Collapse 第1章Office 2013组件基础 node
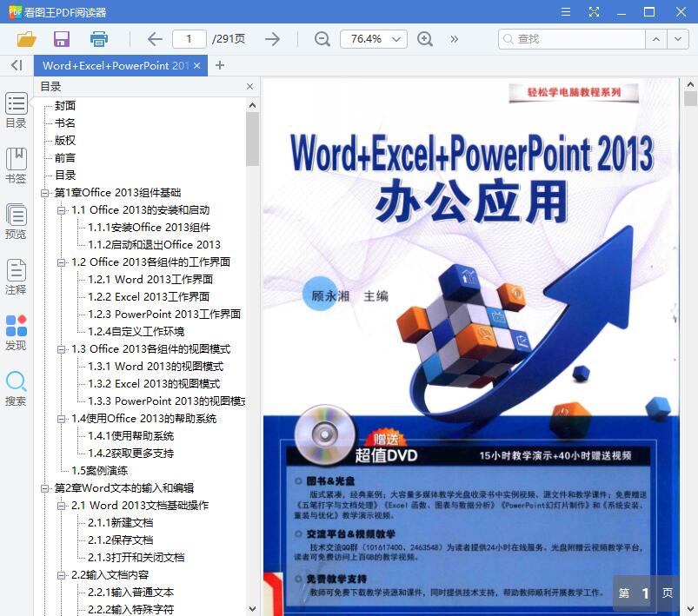698x616 pixels. click(x=44, y=193)
